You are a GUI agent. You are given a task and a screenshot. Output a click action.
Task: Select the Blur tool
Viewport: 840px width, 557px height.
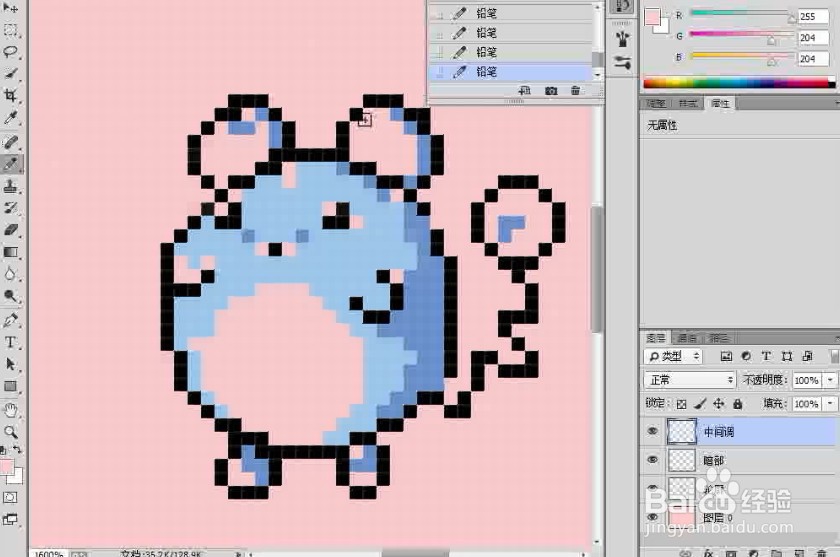(11, 274)
